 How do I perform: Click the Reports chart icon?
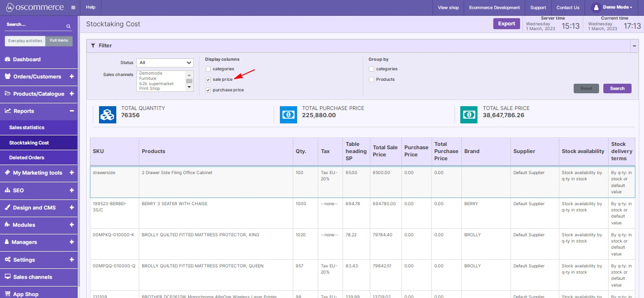pos(8,111)
